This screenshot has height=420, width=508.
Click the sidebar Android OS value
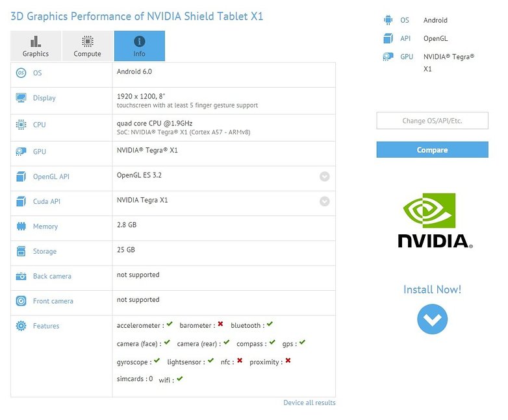click(435, 20)
